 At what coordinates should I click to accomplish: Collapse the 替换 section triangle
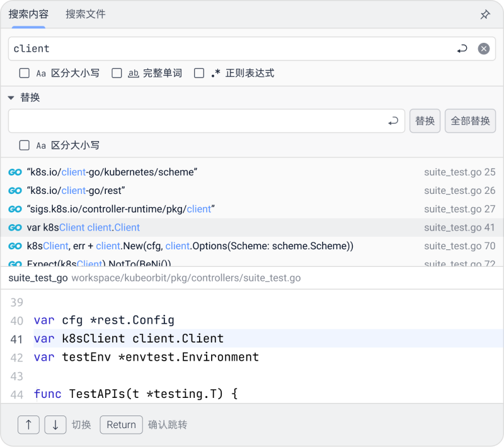tap(11, 98)
